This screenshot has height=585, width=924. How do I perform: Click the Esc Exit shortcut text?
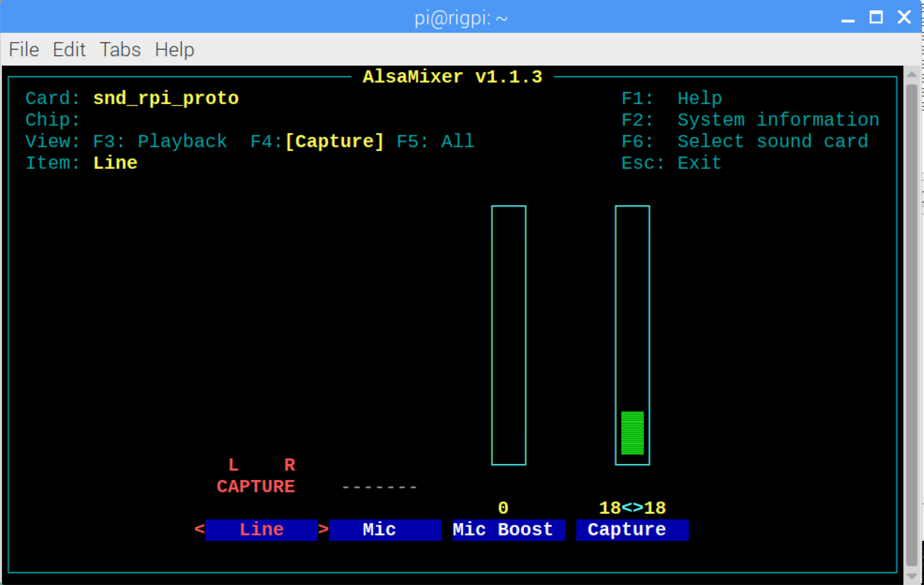(x=671, y=163)
